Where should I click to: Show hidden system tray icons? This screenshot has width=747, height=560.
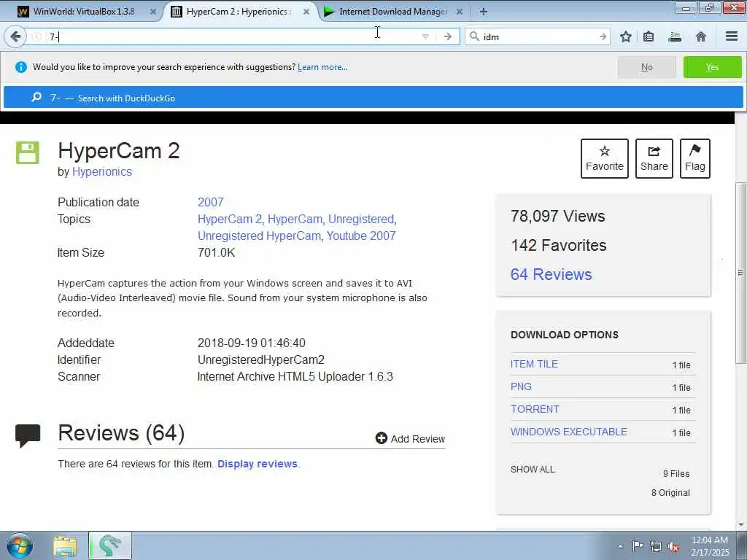point(620,547)
